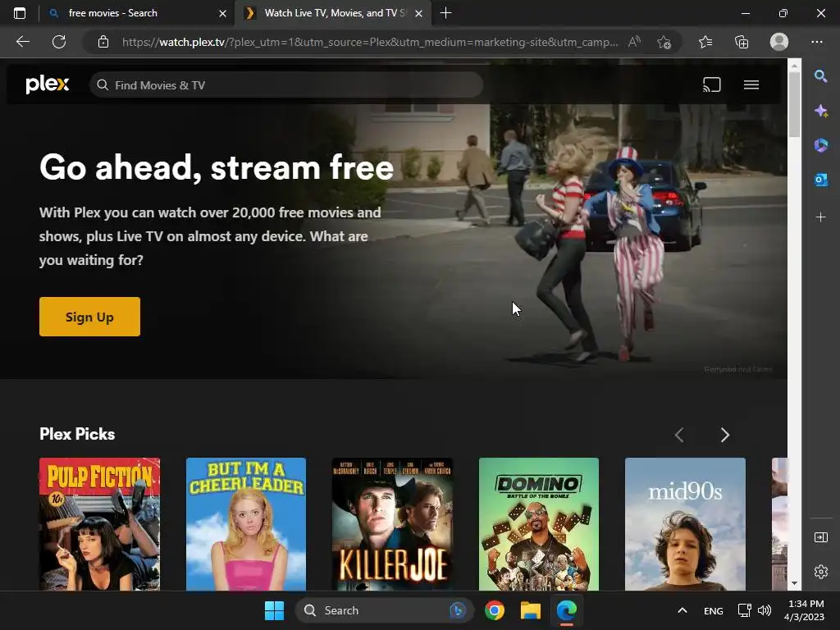The image size is (840, 630).
Task: Click the taskbar Search box
Action: 384,610
